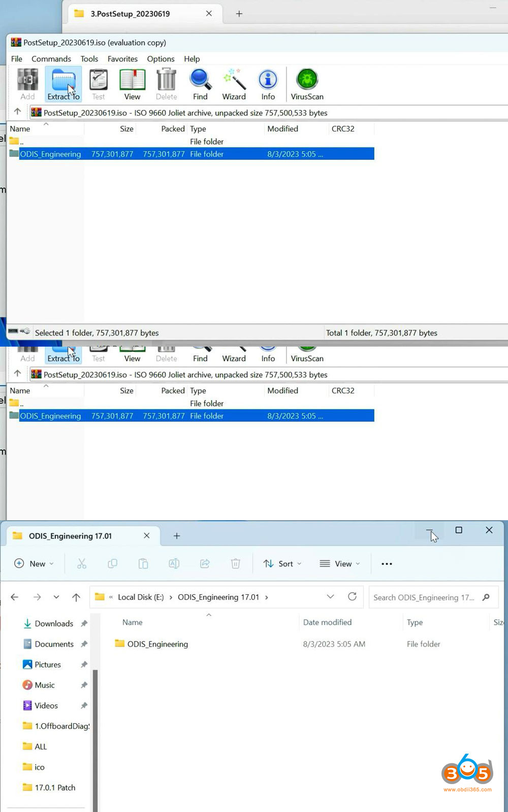
Task: Go up a folder in Explorer
Action: 76,597
